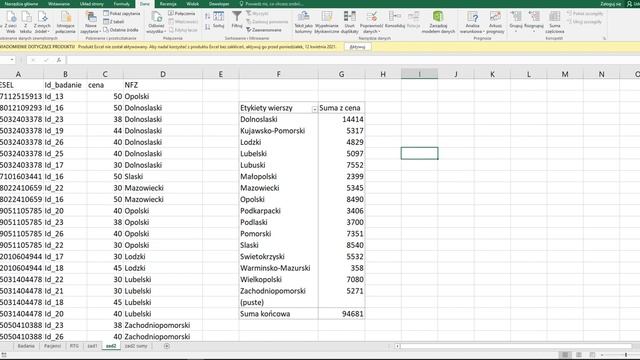Open Wstawianie ribbon tab

(x=59, y=4)
